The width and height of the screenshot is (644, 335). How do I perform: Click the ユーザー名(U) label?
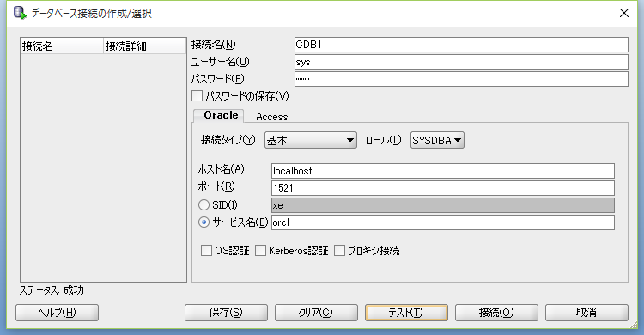(x=220, y=62)
